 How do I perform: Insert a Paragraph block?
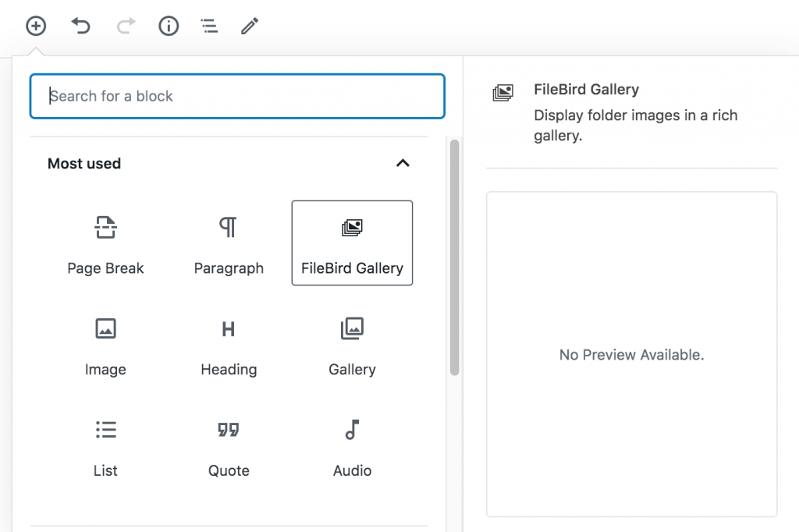click(229, 243)
